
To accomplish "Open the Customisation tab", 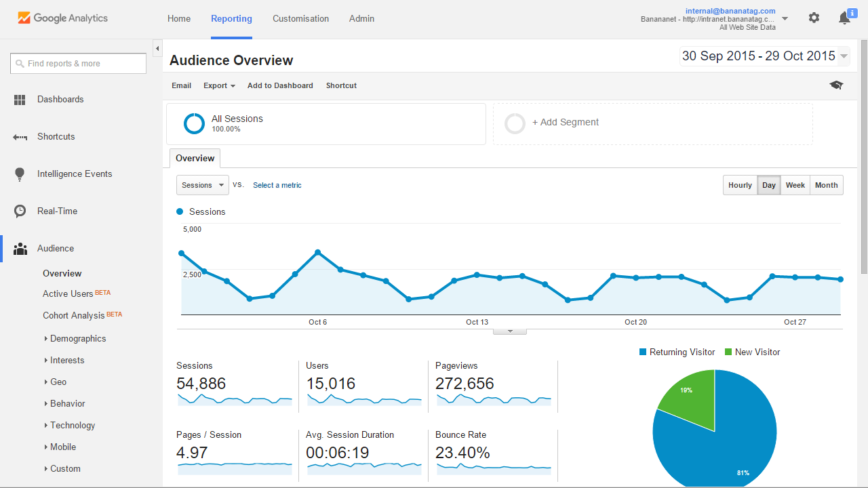I will (x=300, y=18).
